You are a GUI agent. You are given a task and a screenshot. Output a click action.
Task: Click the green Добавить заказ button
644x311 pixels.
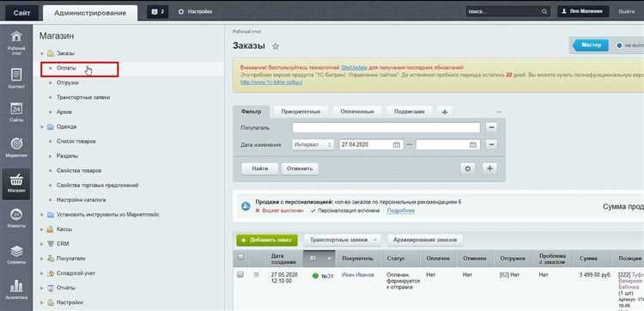[x=267, y=240]
